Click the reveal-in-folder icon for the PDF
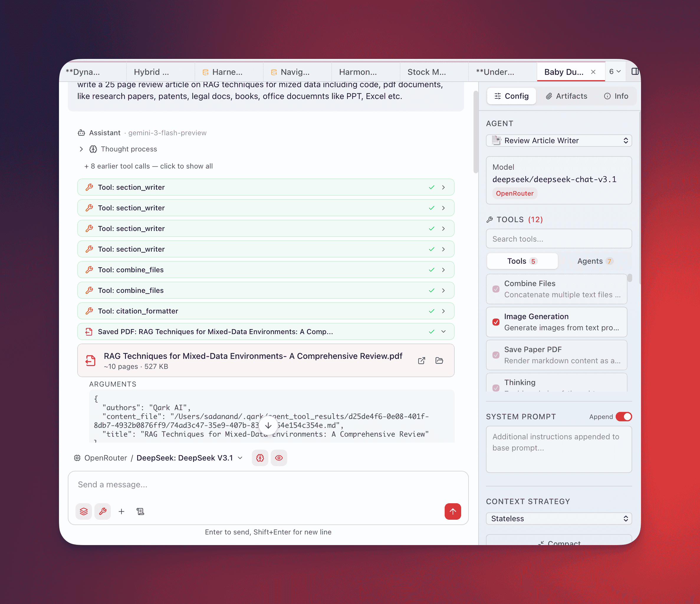This screenshot has width=700, height=604. point(439,361)
